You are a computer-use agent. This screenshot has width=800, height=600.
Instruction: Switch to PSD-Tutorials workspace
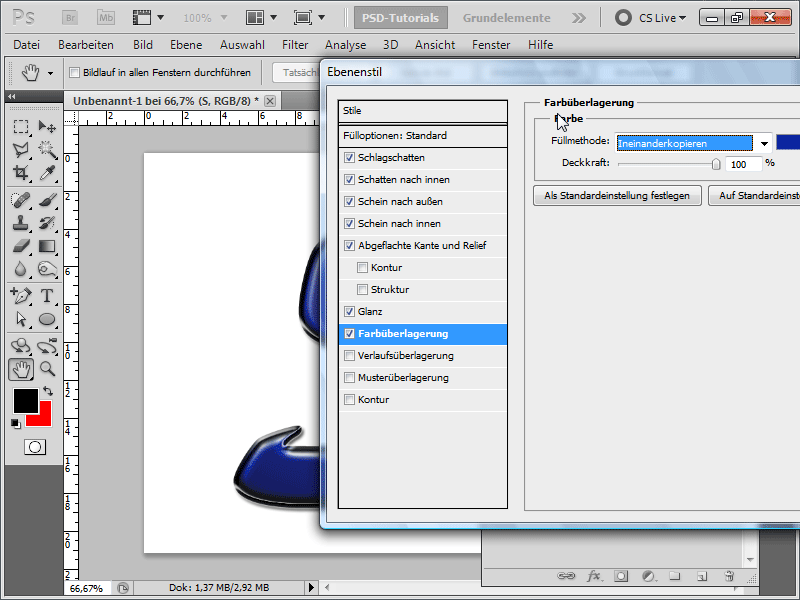[x=401, y=18]
